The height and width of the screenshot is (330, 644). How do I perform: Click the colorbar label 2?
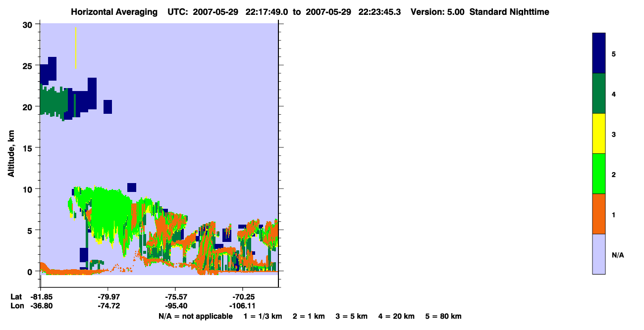click(x=614, y=175)
